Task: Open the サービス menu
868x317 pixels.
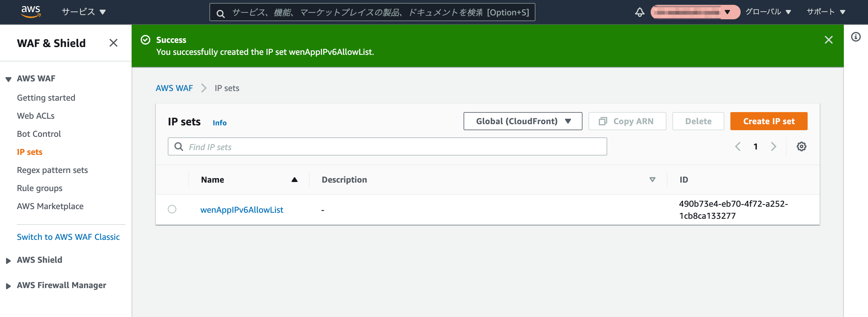Action: click(x=84, y=12)
